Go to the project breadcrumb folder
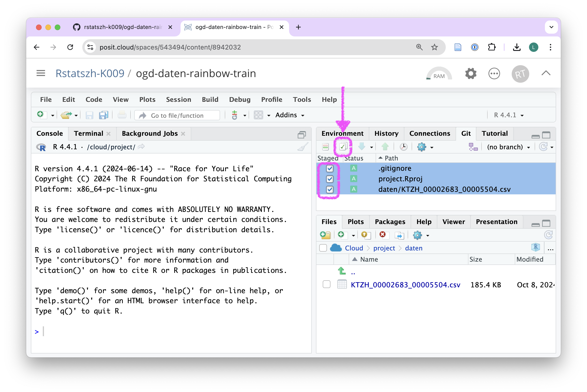 pyautogui.click(x=384, y=248)
